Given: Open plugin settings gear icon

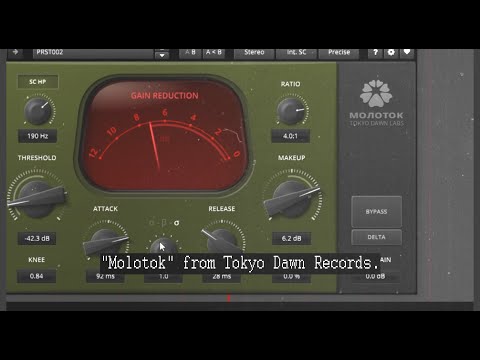Looking at the screenshot, I should (391, 53).
